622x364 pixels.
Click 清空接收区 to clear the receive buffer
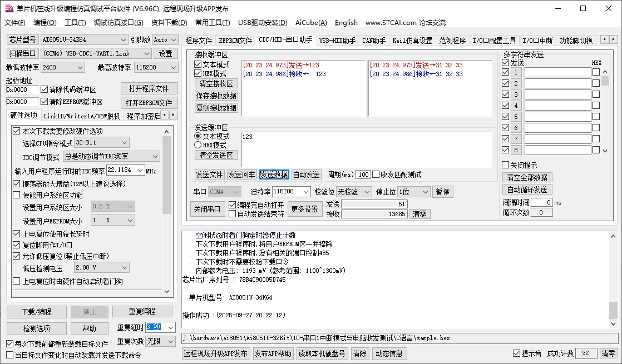(216, 83)
